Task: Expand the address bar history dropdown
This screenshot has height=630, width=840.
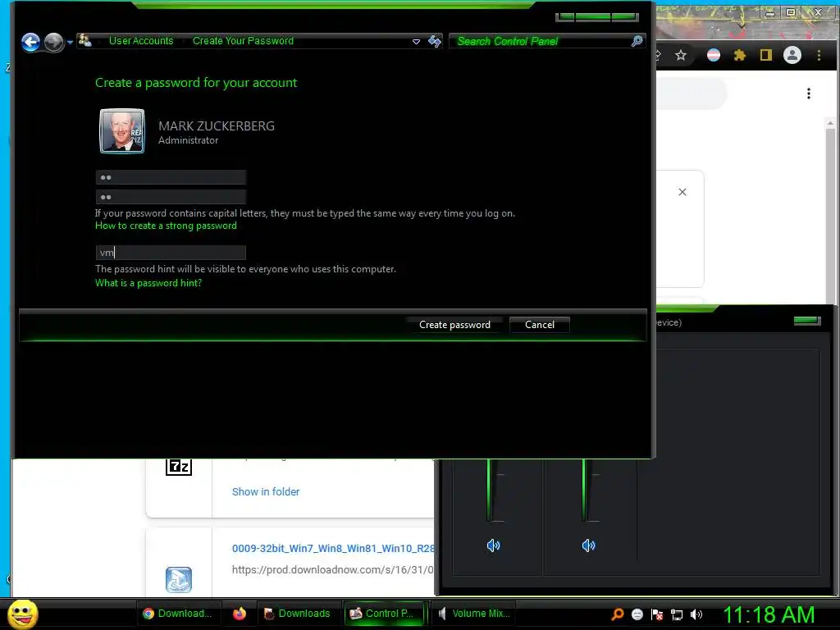Action: [x=416, y=41]
